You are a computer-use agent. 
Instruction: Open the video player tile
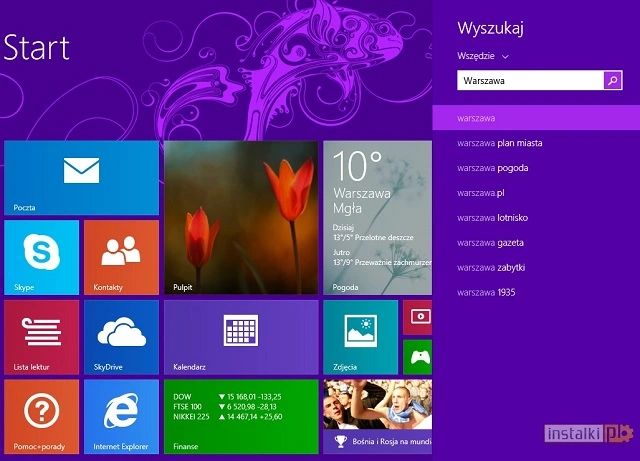[418, 317]
